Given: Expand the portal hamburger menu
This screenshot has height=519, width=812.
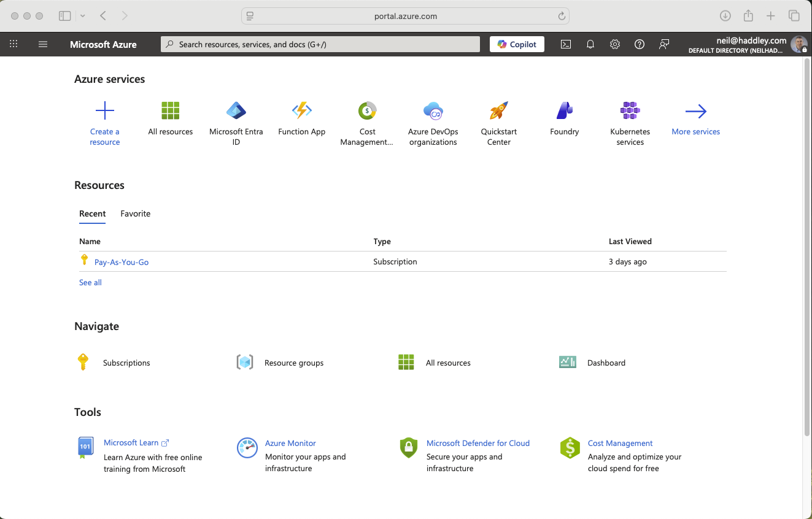Looking at the screenshot, I should [x=42, y=44].
